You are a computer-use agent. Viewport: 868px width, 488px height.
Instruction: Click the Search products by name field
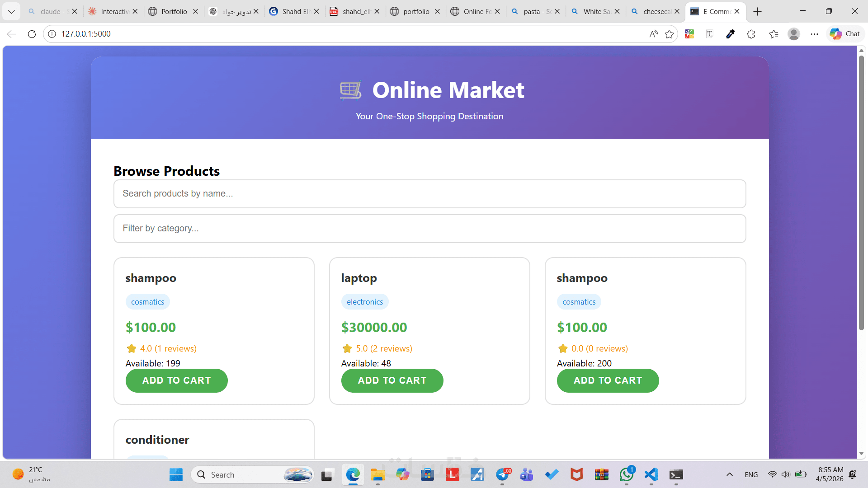pyautogui.click(x=429, y=194)
